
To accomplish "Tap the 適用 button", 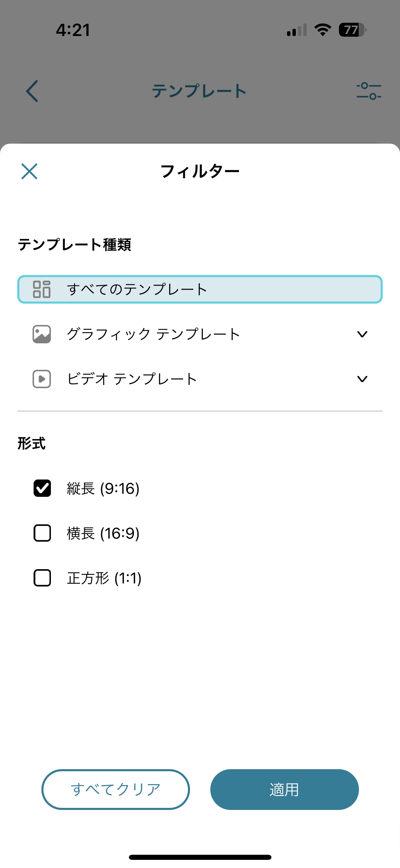I will [x=284, y=790].
